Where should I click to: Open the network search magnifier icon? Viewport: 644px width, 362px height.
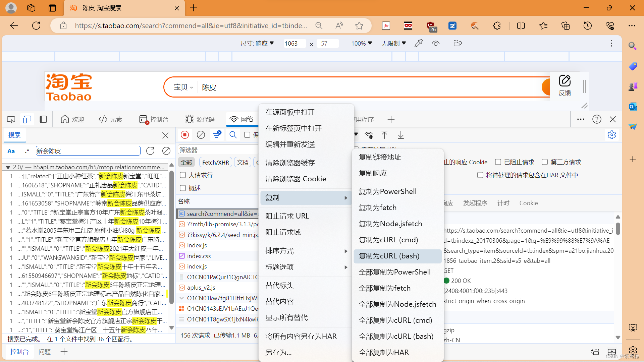pyautogui.click(x=233, y=135)
